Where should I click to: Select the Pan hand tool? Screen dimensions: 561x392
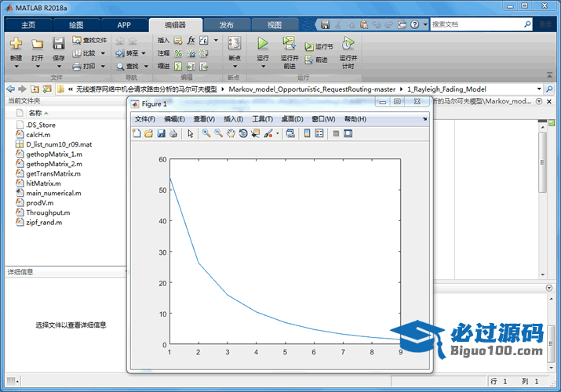(x=231, y=133)
